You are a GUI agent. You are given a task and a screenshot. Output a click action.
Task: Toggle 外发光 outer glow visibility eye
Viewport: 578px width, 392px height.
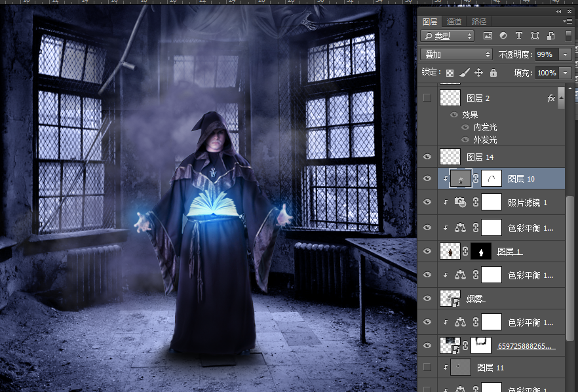pyautogui.click(x=465, y=140)
